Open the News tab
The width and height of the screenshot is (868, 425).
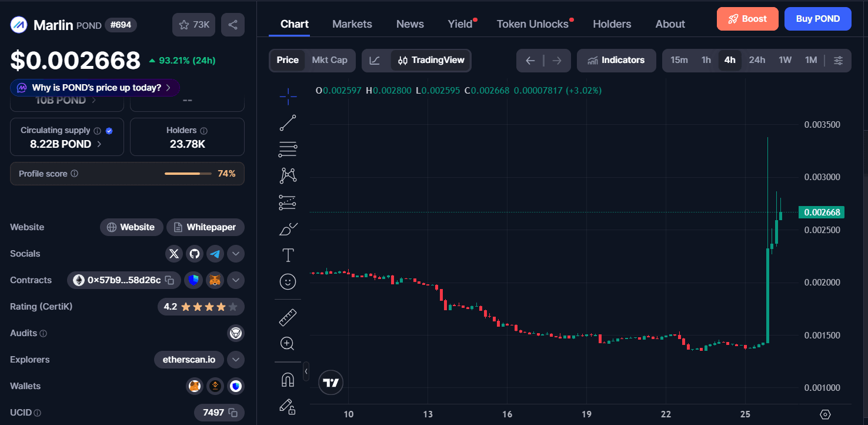[410, 24]
